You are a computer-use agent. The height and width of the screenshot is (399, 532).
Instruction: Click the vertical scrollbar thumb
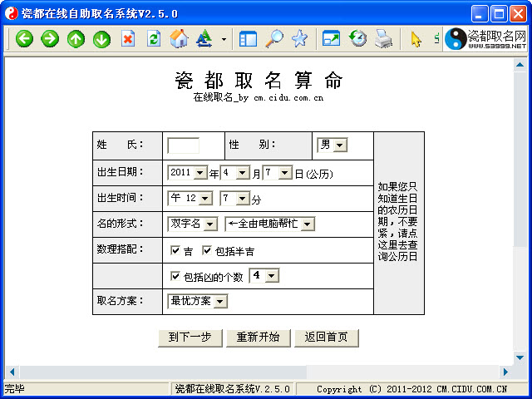[520, 158]
